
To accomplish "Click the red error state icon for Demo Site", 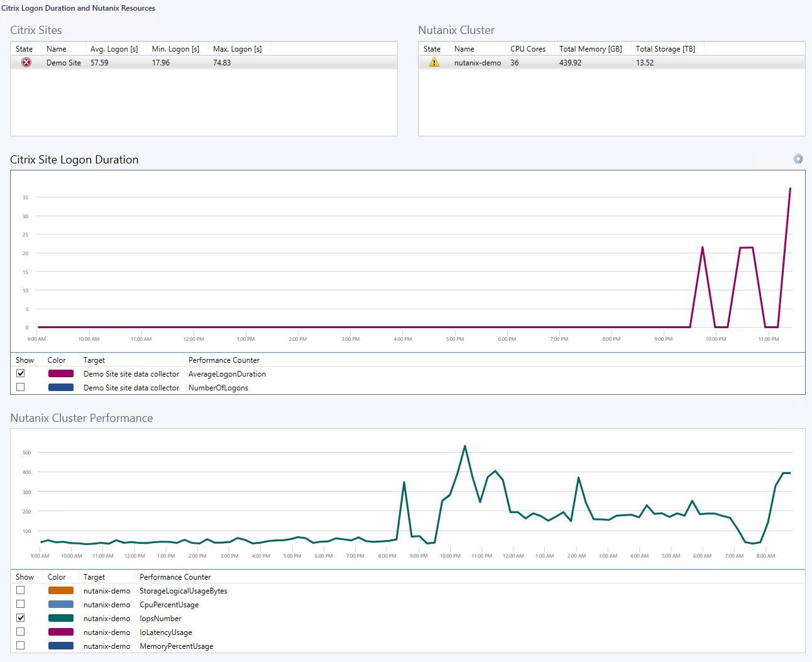I will coord(26,62).
